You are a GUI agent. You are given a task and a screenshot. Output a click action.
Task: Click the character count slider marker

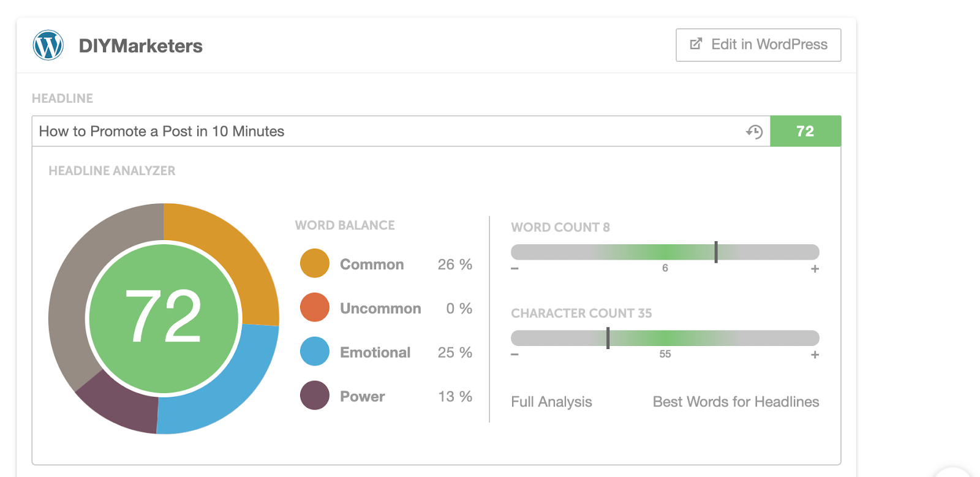[x=608, y=338]
